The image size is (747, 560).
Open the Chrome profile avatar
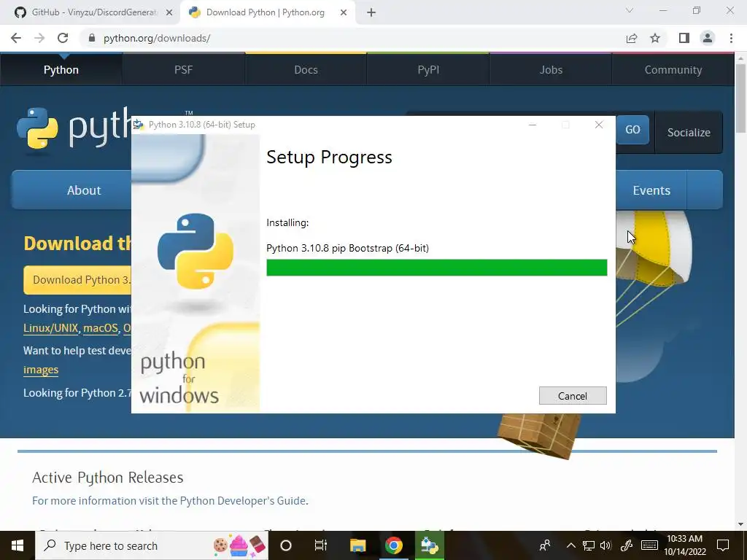point(708,38)
